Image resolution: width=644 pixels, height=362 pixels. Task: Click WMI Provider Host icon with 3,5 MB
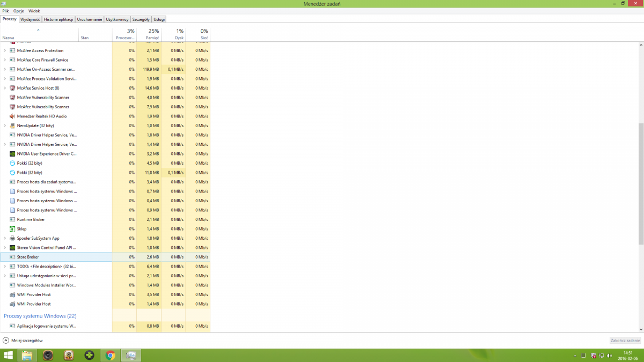click(12, 294)
